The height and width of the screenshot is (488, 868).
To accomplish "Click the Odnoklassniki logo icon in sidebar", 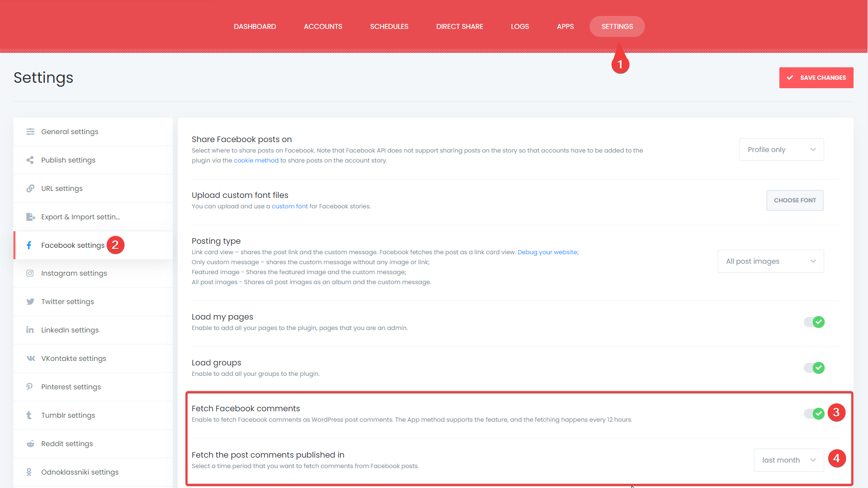I will [x=29, y=472].
